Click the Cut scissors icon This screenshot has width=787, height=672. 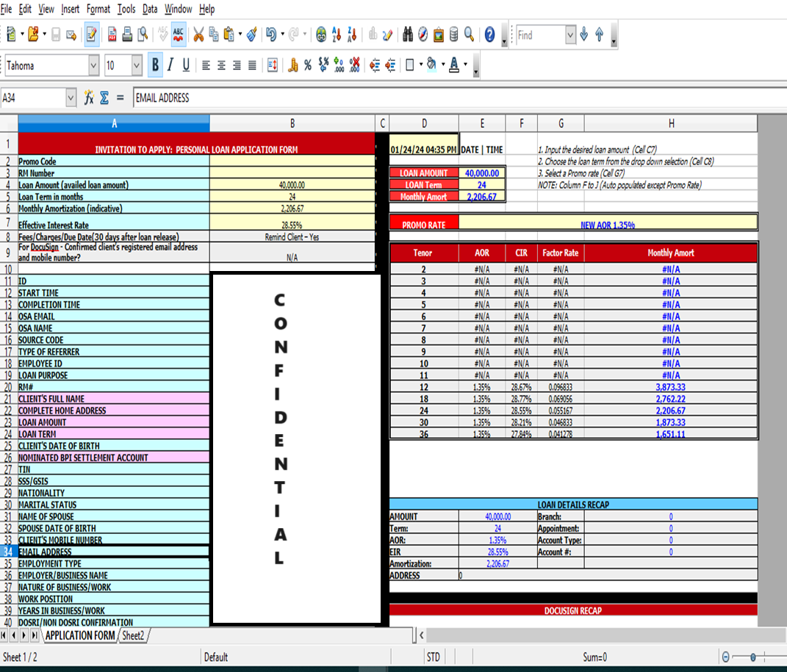tap(198, 35)
